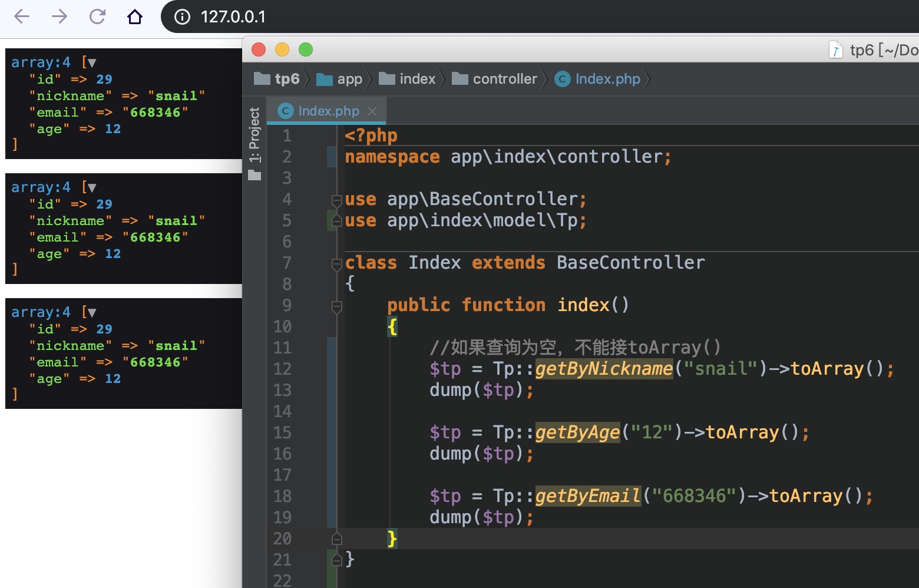
Task: Go back in the browser
Action: tap(22, 16)
